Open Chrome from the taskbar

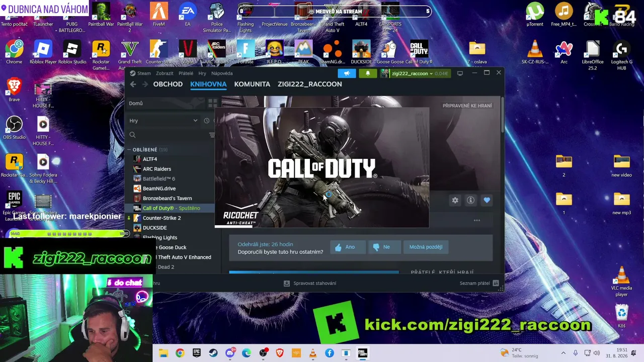pyautogui.click(x=180, y=353)
